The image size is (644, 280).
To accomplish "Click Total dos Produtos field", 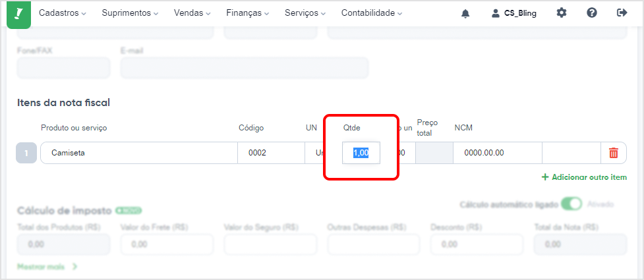I will tap(63, 244).
